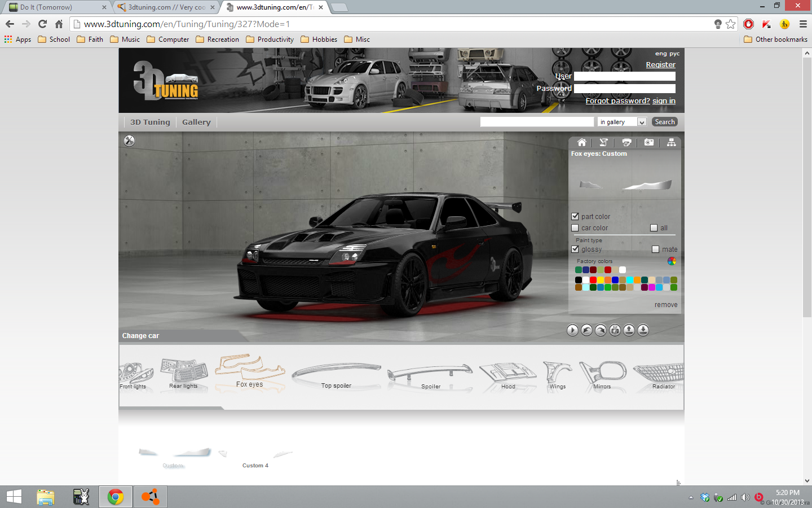Start auto-rotation with the play button
The width and height of the screenshot is (812, 508).
point(572,330)
